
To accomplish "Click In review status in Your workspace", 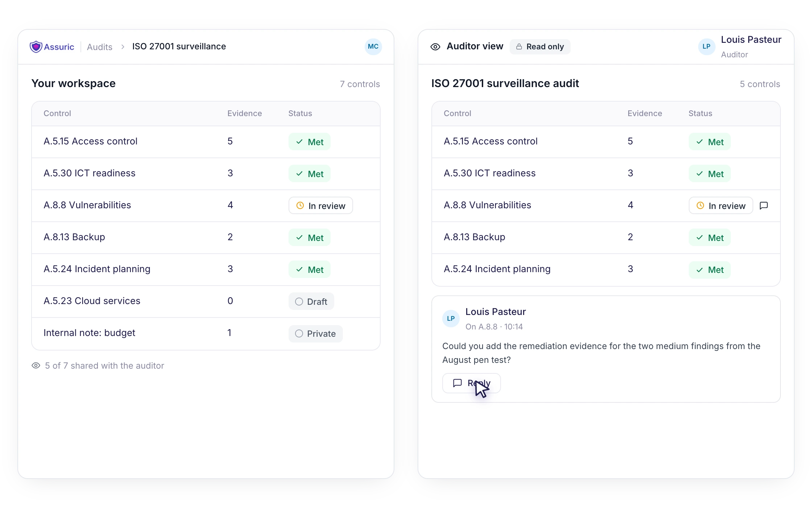I will 321,206.
